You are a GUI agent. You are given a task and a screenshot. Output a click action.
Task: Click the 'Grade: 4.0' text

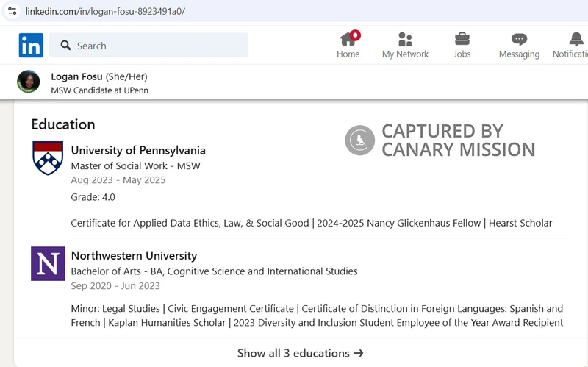(x=93, y=197)
